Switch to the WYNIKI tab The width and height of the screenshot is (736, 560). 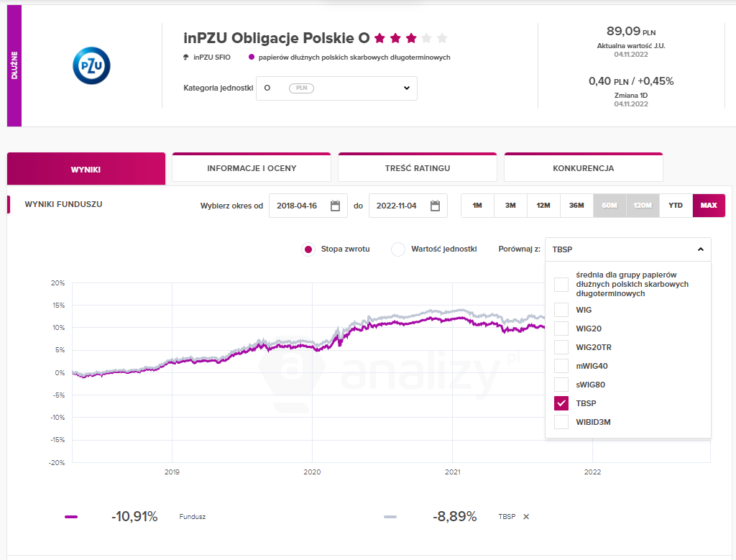(x=86, y=168)
